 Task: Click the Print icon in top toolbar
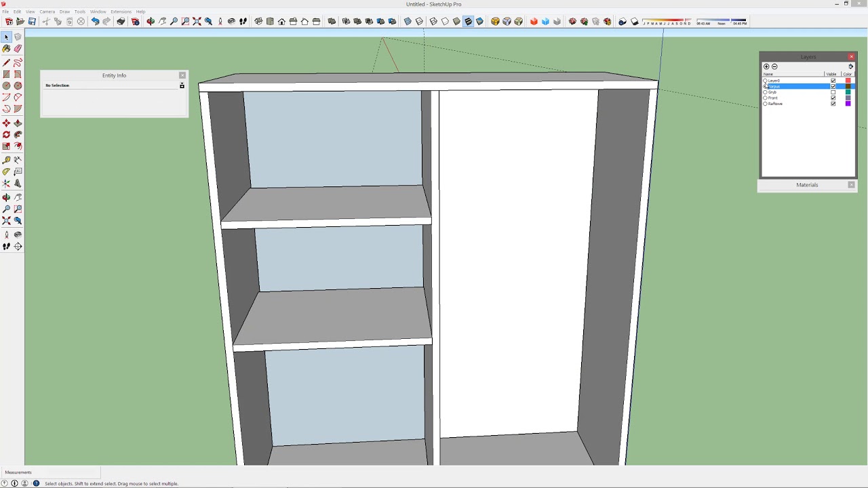point(121,22)
